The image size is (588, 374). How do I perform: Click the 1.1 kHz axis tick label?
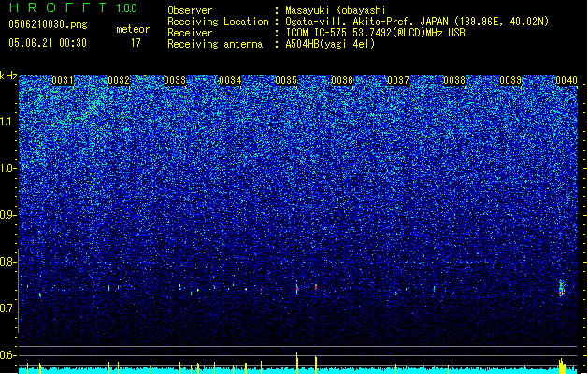(x=8, y=122)
